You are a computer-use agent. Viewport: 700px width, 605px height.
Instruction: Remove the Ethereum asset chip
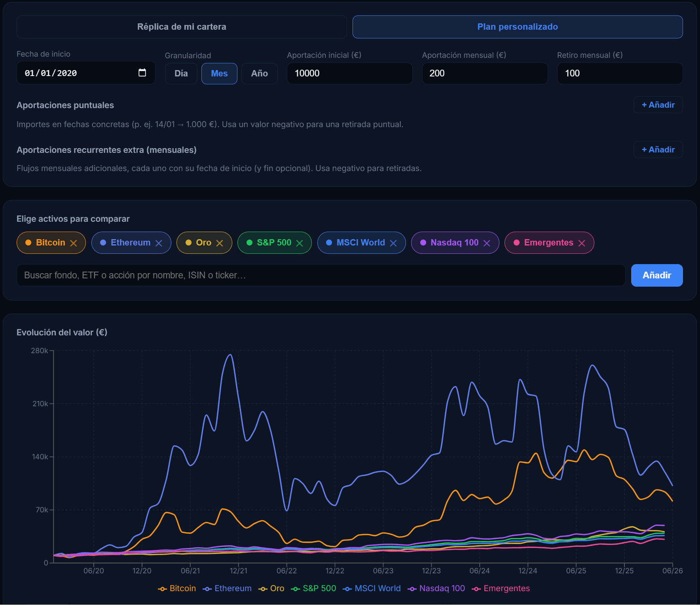(x=159, y=243)
